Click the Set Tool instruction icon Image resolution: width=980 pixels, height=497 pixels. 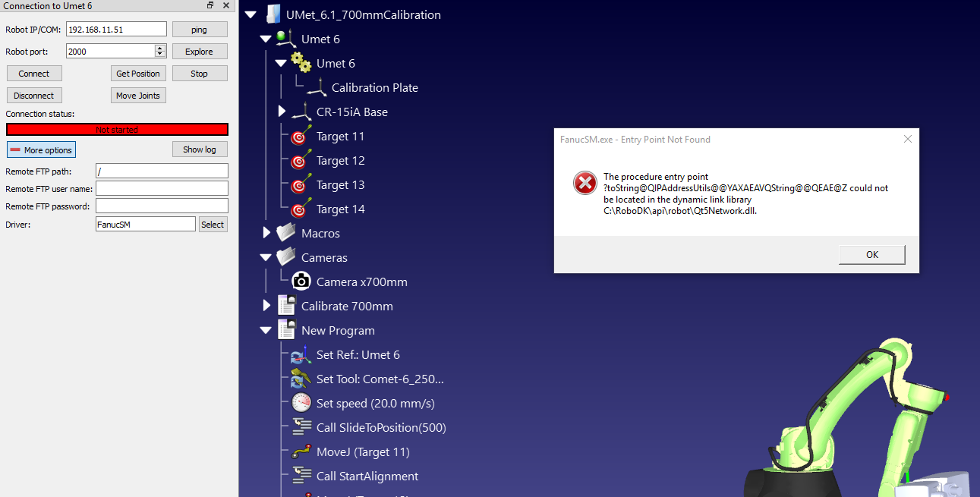[301, 379]
